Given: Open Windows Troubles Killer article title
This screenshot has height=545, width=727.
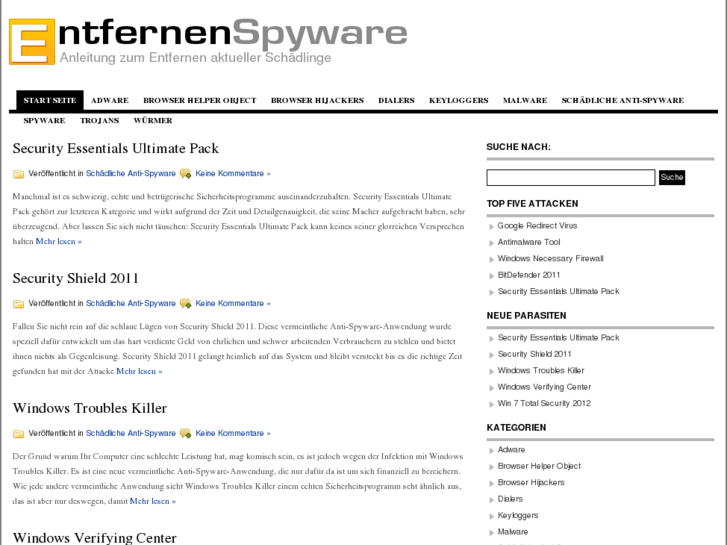Looking at the screenshot, I should (89, 408).
